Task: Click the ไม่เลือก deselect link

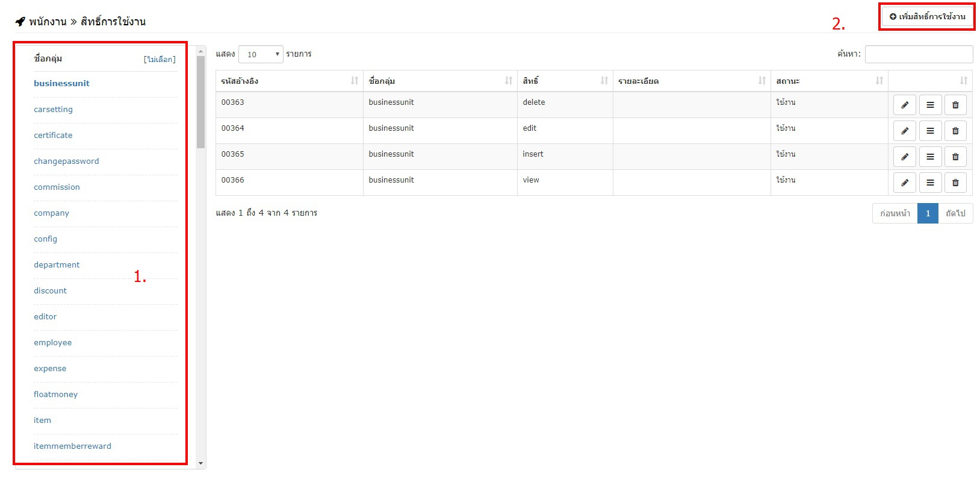Action: point(160,59)
